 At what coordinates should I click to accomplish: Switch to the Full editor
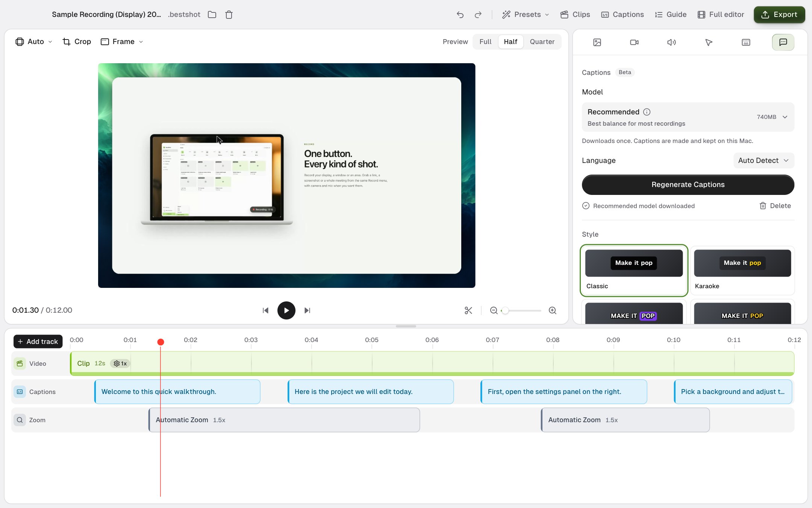pyautogui.click(x=721, y=15)
